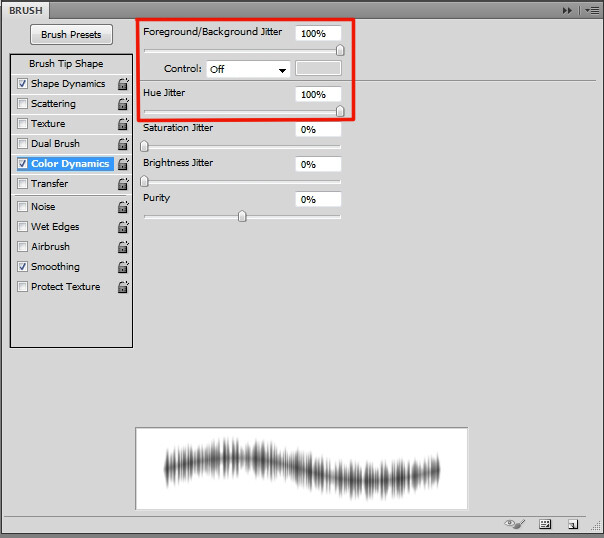Image resolution: width=604 pixels, height=538 pixels.
Task: Click the Foreground/Background Jitter slider handle
Action: coord(340,50)
